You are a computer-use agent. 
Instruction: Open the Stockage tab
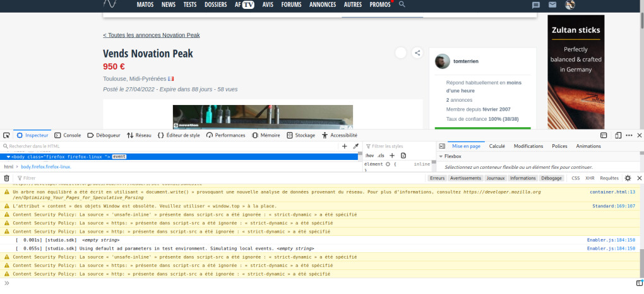click(x=301, y=135)
